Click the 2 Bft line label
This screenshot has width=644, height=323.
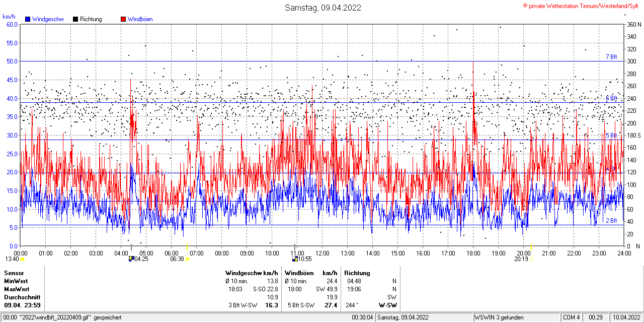click(x=611, y=221)
